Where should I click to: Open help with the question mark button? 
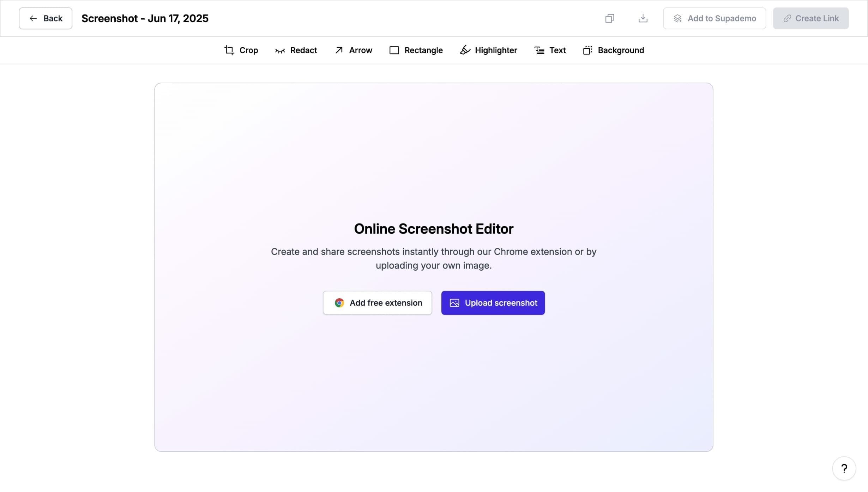[844, 468]
